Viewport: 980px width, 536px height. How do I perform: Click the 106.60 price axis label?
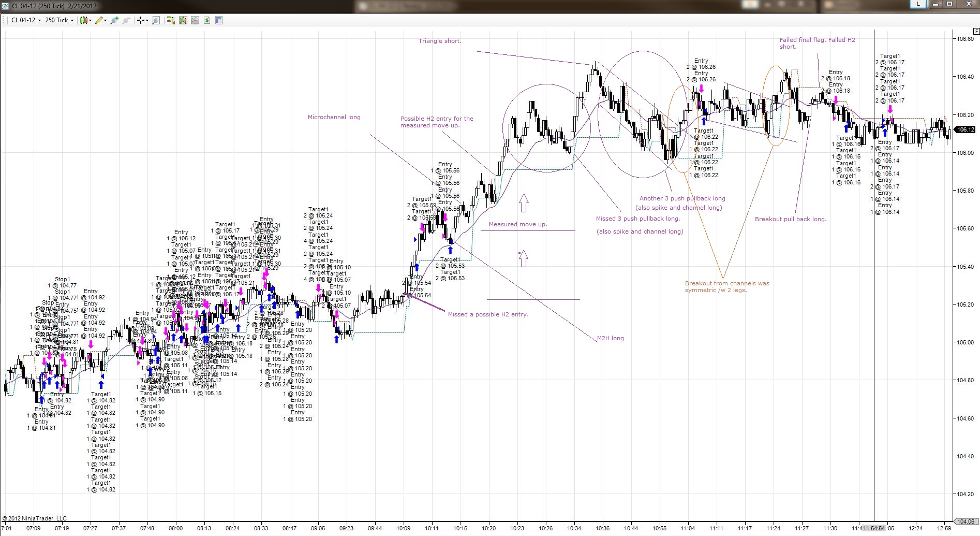(966, 39)
